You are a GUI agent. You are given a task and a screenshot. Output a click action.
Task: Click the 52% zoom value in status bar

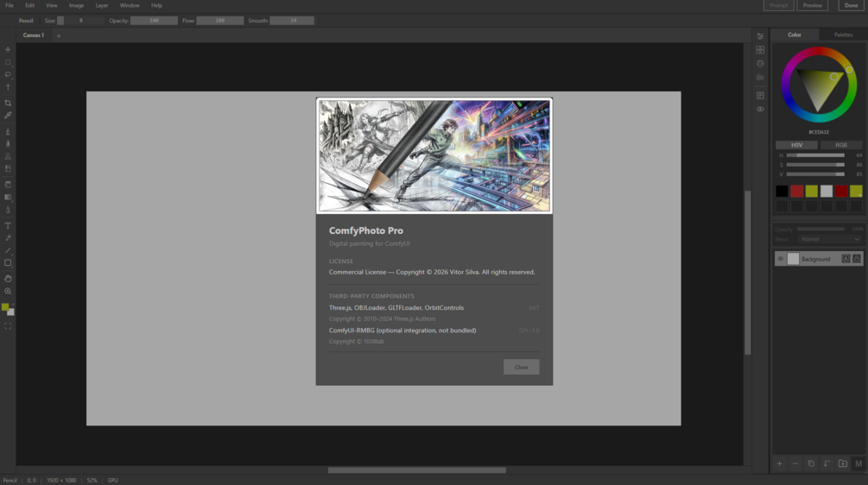coord(92,481)
